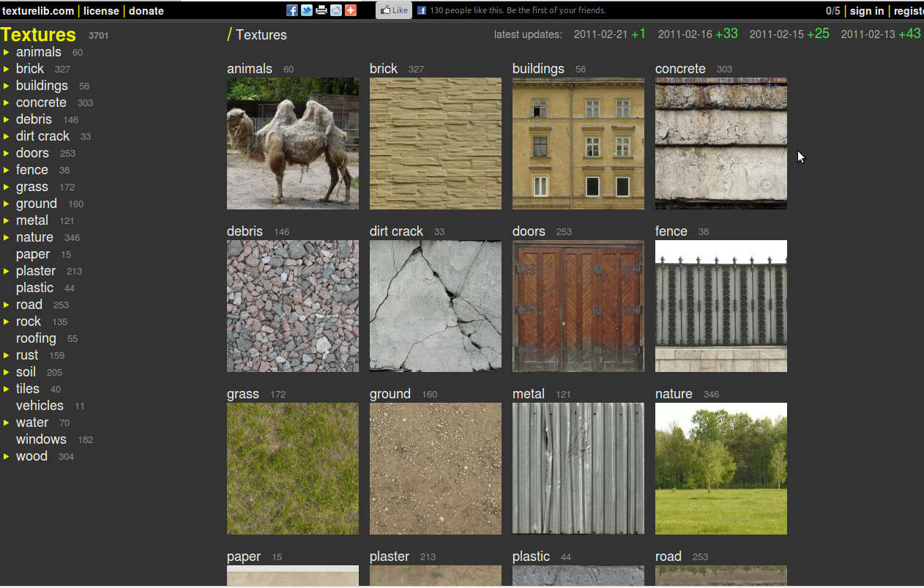Click the Facebook Like button
Image resolution: width=924 pixels, height=588 pixels.
(394, 10)
